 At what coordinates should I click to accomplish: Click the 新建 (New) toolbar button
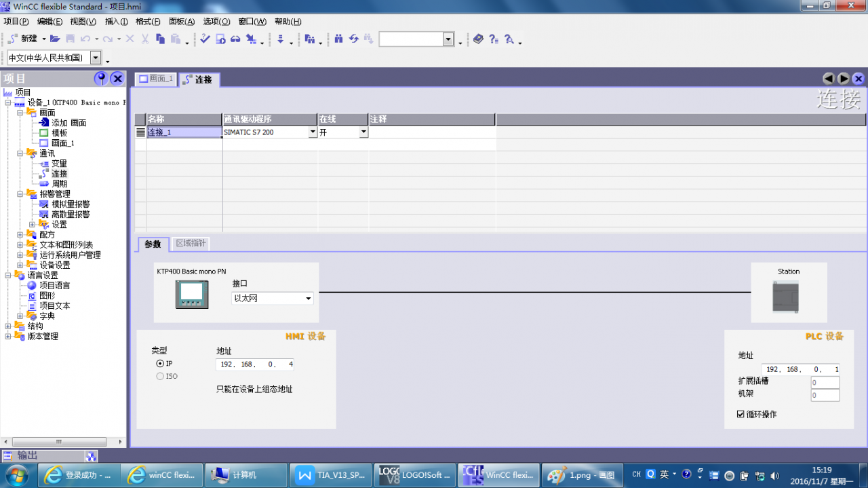pyautogui.click(x=23, y=39)
